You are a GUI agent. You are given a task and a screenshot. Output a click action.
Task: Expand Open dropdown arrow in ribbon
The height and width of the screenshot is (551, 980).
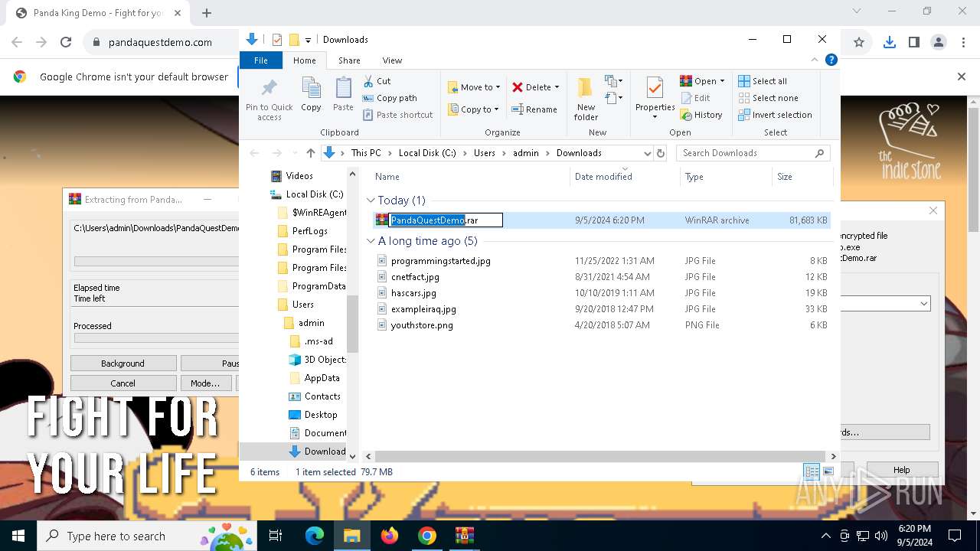[722, 81]
